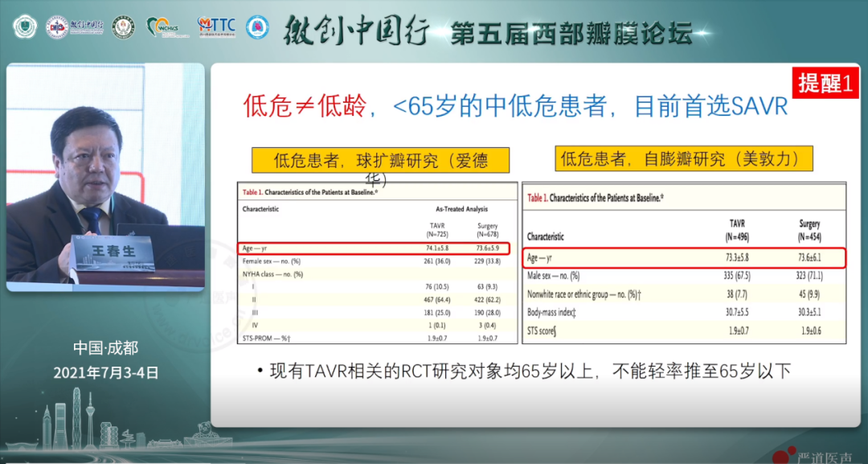
Task: Select the yellow 自膨瓣研究（美敦力） label
Action: click(682, 158)
